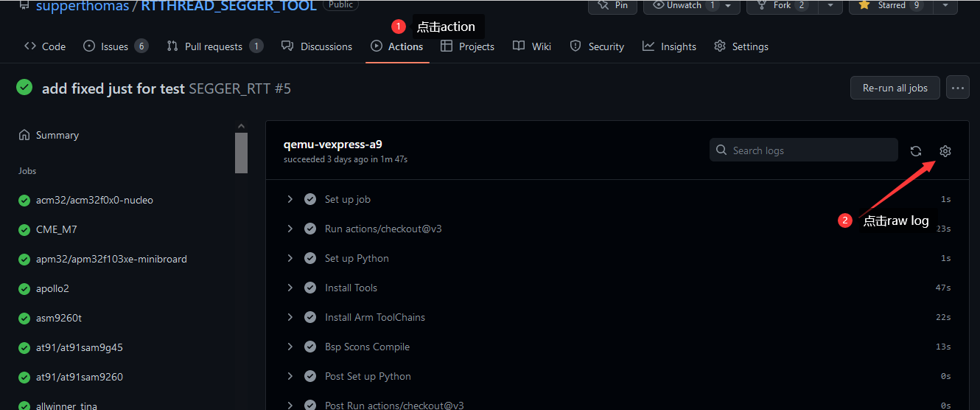The height and width of the screenshot is (410, 980).
Task: Open the log settings gear icon
Action: pos(945,151)
